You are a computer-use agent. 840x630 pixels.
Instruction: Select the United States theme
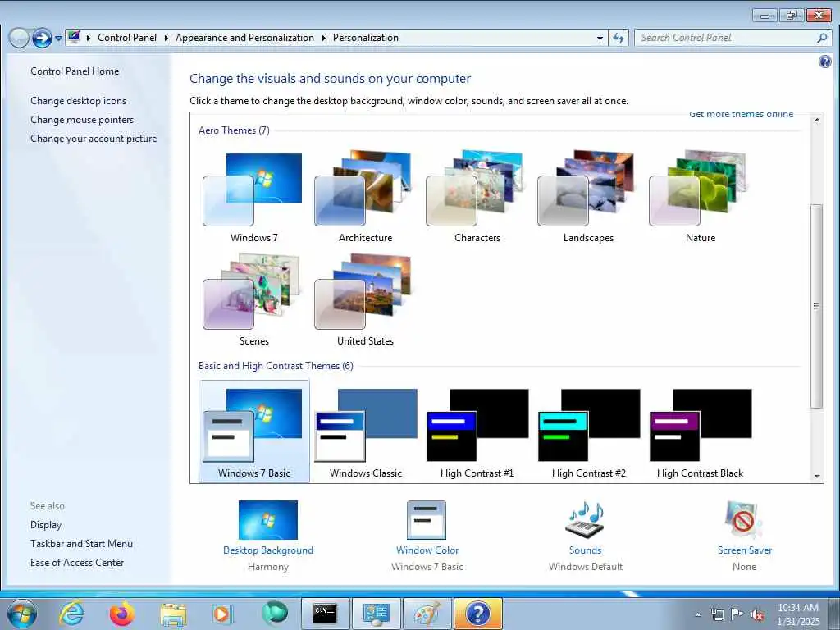coord(365,299)
